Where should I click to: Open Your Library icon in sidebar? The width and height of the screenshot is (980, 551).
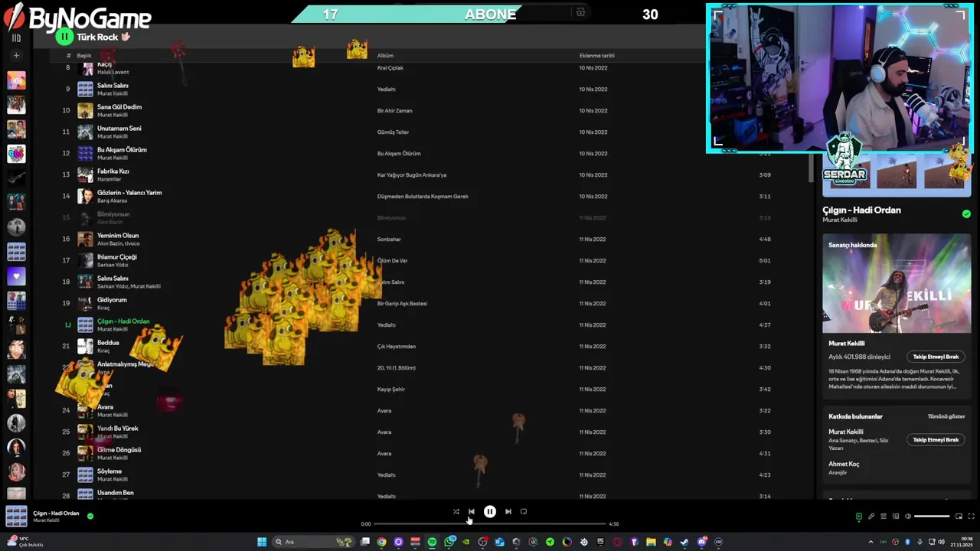pyautogui.click(x=16, y=37)
